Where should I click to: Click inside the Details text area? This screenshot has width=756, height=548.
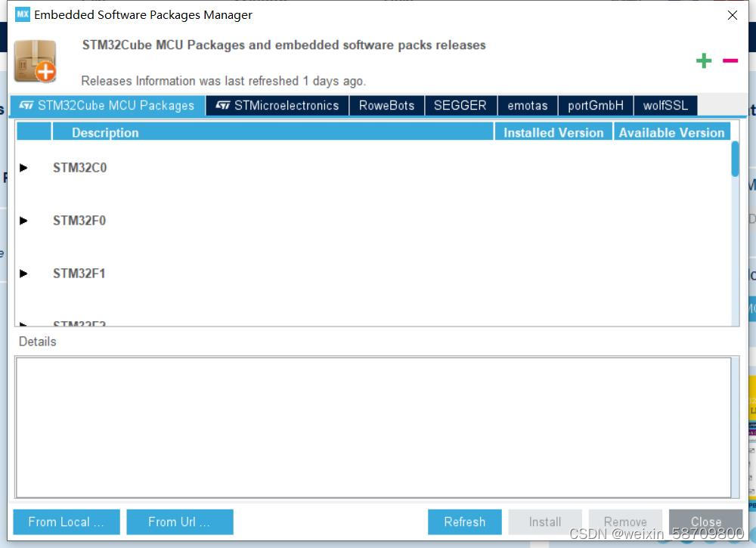(x=373, y=428)
